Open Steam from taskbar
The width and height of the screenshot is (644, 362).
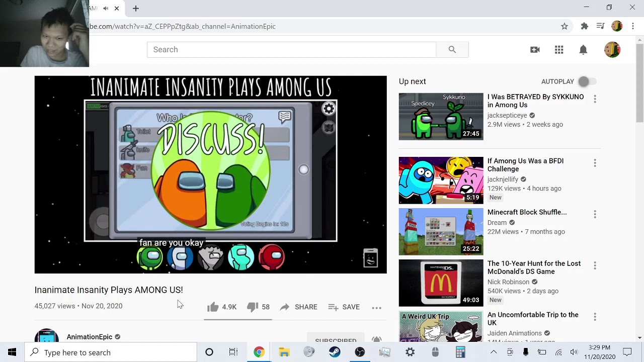[x=335, y=352]
